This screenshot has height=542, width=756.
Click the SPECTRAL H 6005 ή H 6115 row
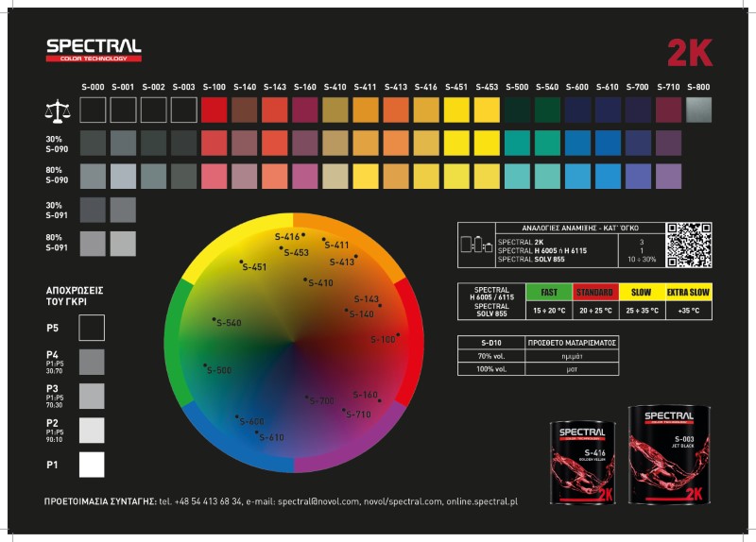pyautogui.click(x=542, y=251)
